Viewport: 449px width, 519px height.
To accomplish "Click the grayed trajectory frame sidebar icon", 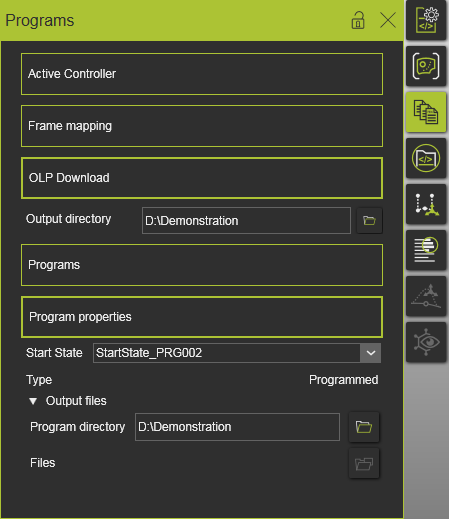I will (x=426, y=296).
